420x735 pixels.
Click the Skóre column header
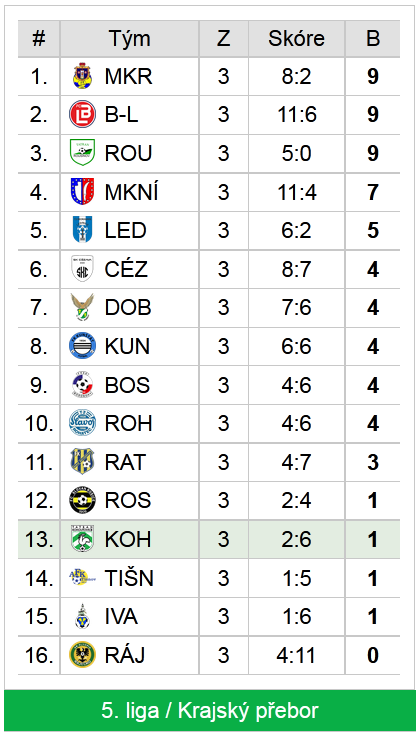(x=296, y=38)
